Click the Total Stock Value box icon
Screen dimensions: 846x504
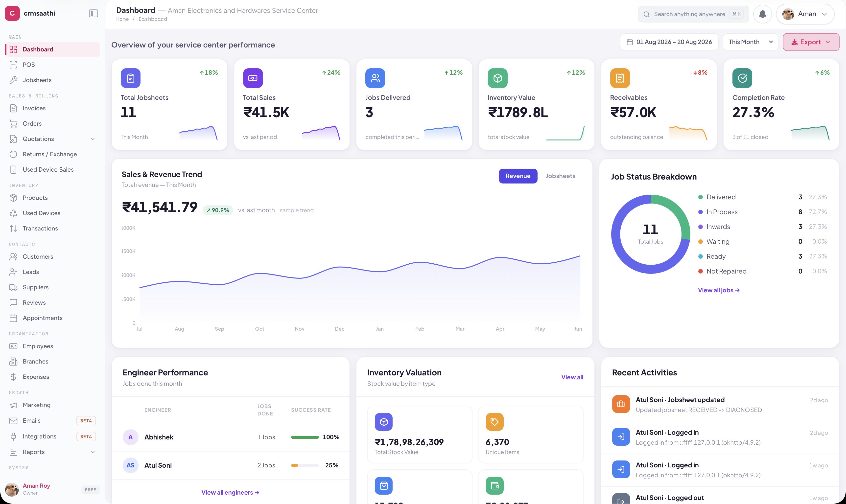click(x=383, y=422)
